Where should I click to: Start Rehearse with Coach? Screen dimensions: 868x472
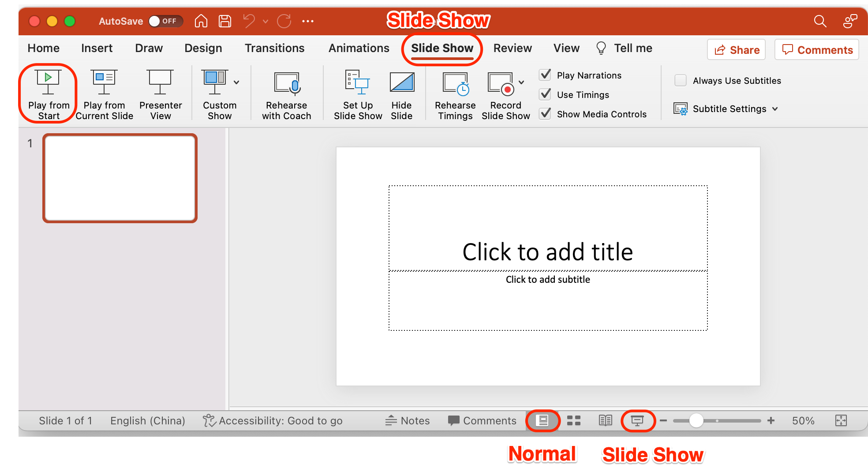point(287,84)
